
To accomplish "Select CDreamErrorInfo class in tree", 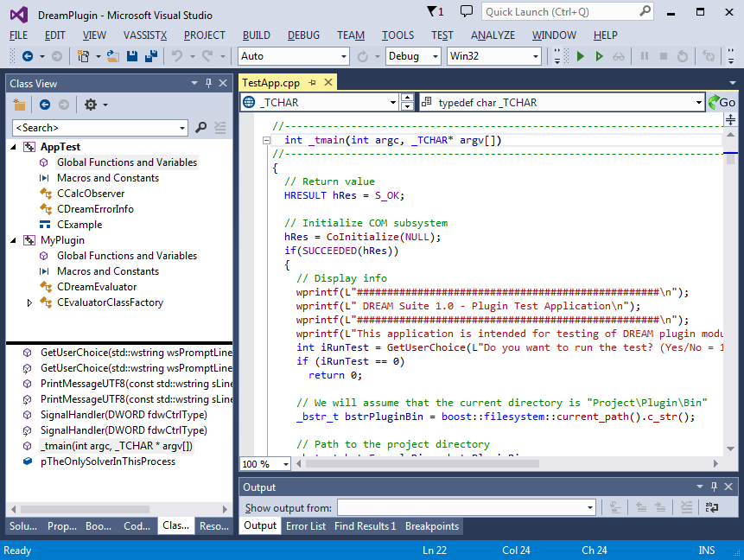I will coord(95,209).
